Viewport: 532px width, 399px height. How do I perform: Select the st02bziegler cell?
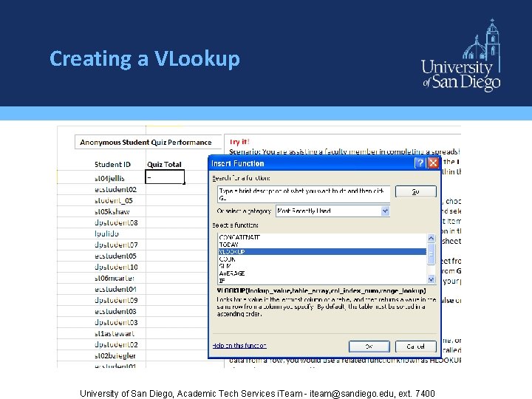click(x=115, y=355)
